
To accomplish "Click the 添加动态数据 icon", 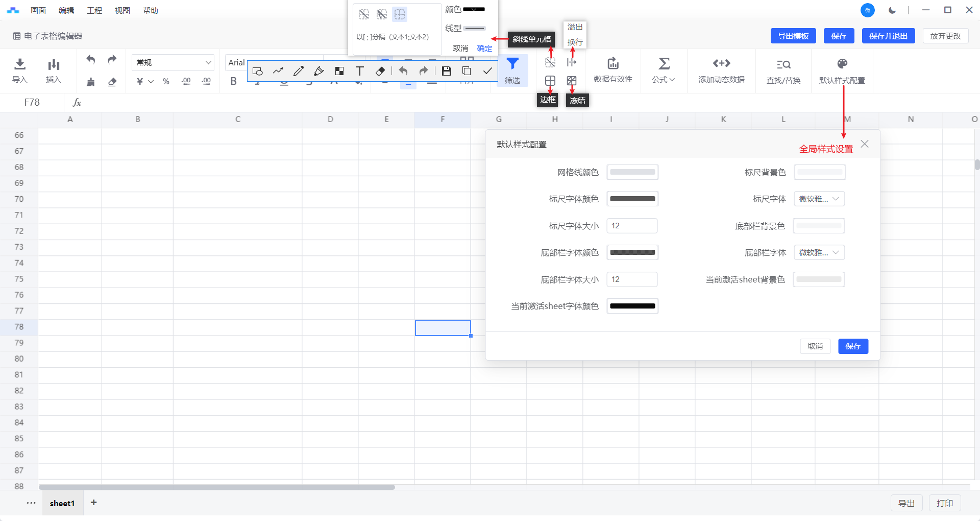I will point(721,64).
